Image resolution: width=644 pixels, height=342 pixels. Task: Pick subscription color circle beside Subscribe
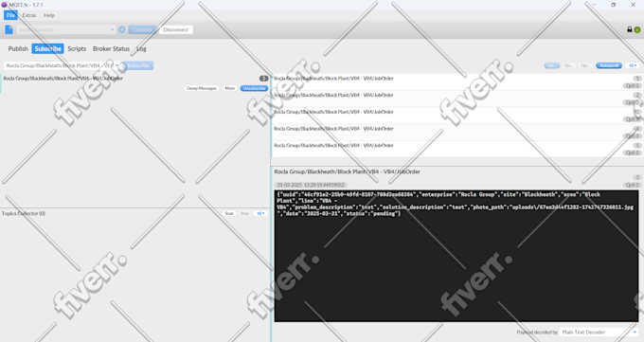pos(122,65)
